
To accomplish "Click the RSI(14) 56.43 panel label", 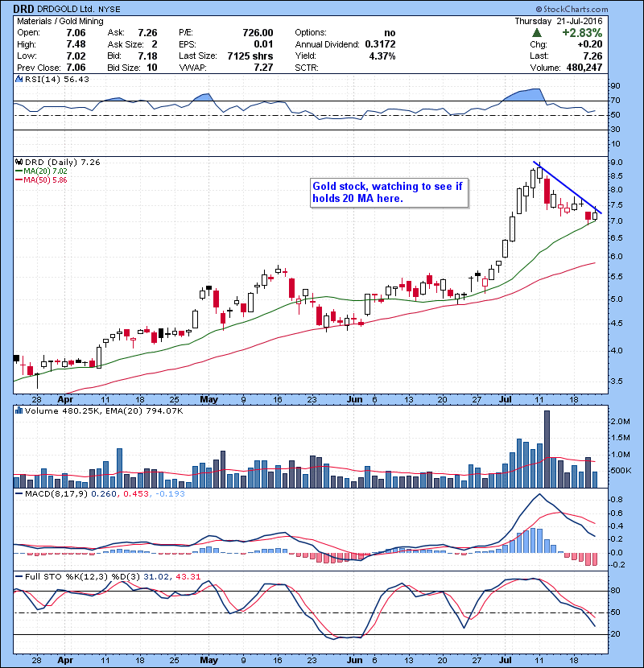I will pos(57,79).
